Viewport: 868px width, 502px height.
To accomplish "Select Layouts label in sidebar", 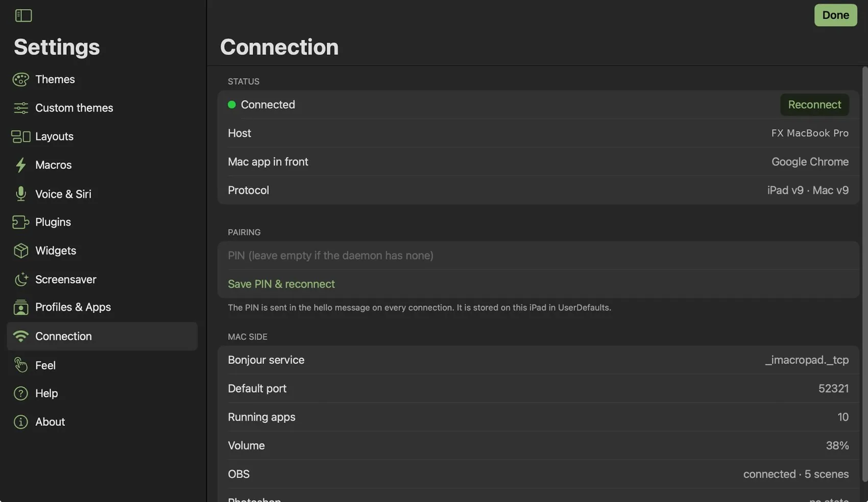I will (54, 137).
